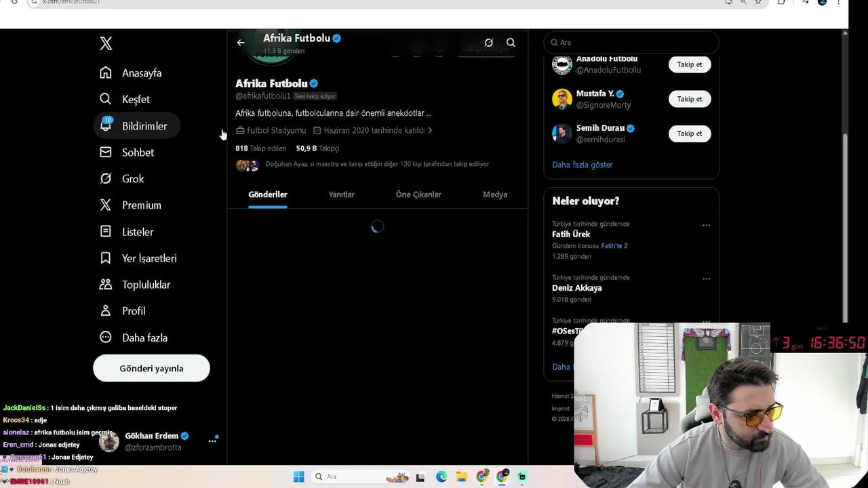Click Semih Durası profile avatar
This screenshot has height=488, width=868.
click(561, 134)
